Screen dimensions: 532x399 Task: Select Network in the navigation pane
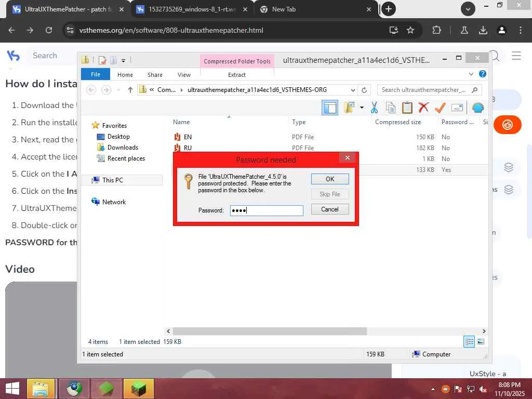pyautogui.click(x=114, y=202)
